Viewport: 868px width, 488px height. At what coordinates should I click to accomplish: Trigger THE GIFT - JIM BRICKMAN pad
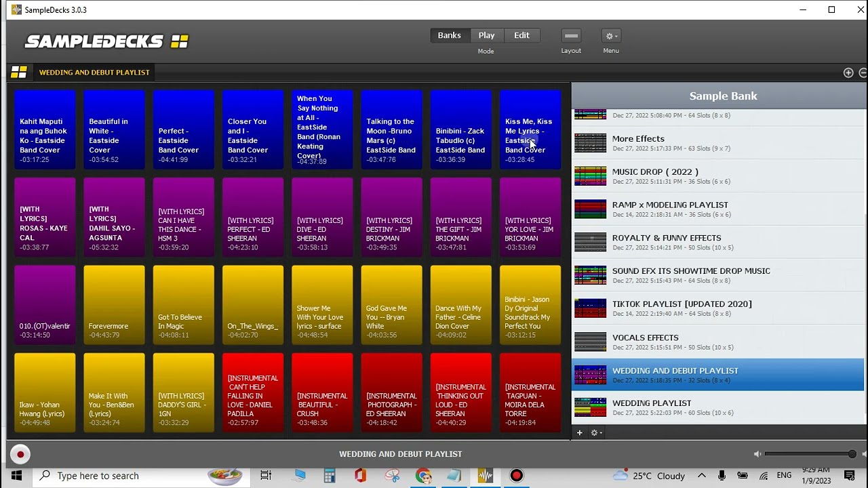pyautogui.click(x=460, y=217)
